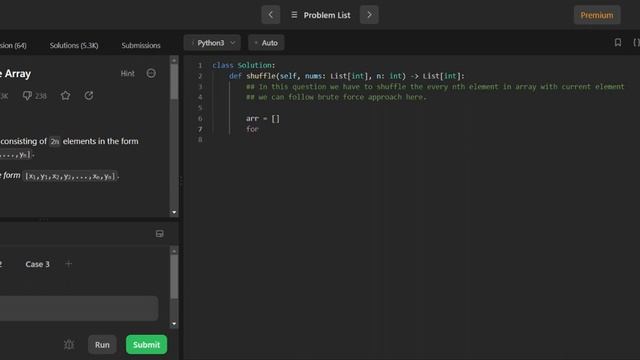Click the dislike thumbs-down icon

(27, 96)
